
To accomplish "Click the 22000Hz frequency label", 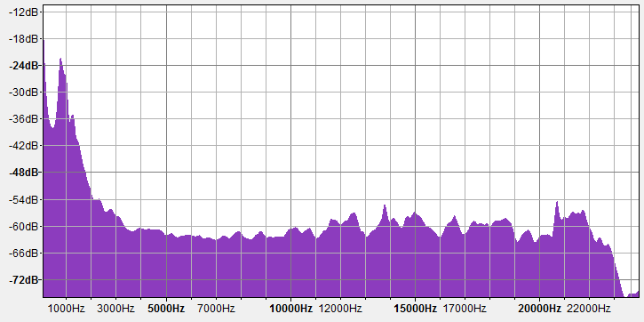I will click(x=589, y=309).
